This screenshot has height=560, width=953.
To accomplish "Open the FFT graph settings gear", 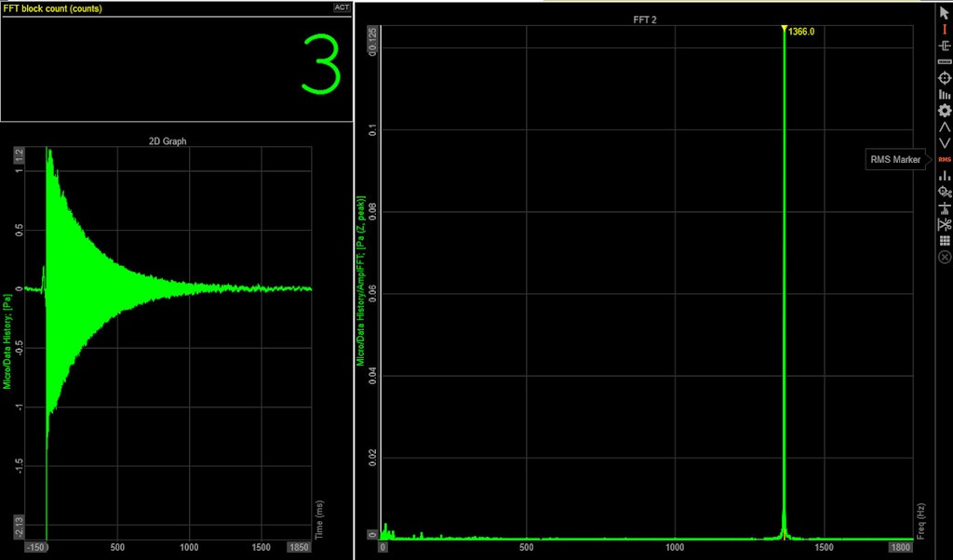I will click(x=943, y=110).
